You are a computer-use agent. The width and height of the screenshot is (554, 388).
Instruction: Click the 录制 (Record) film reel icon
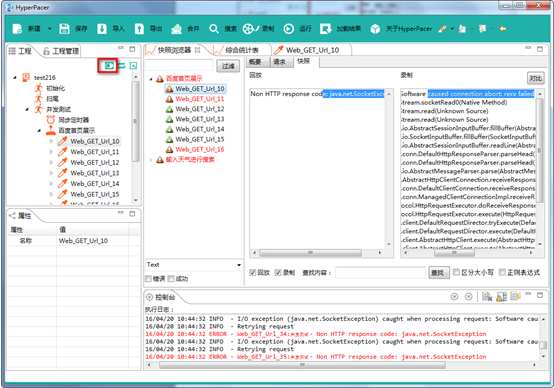[251, 29]
